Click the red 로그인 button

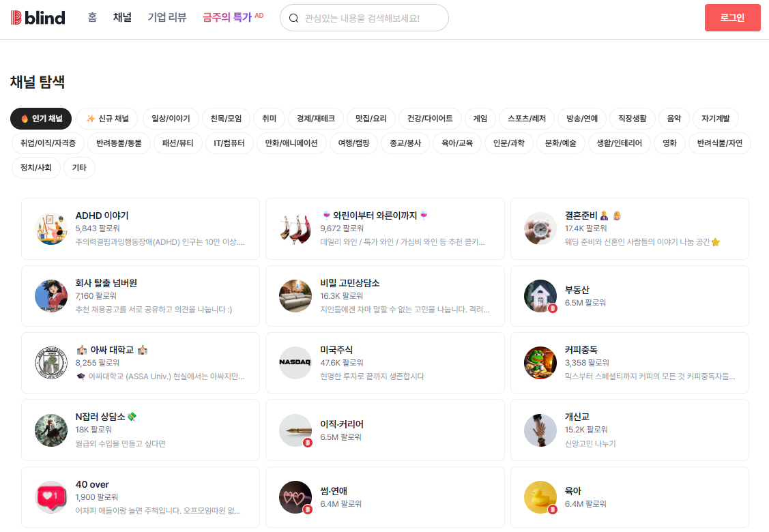pos(732,18)
